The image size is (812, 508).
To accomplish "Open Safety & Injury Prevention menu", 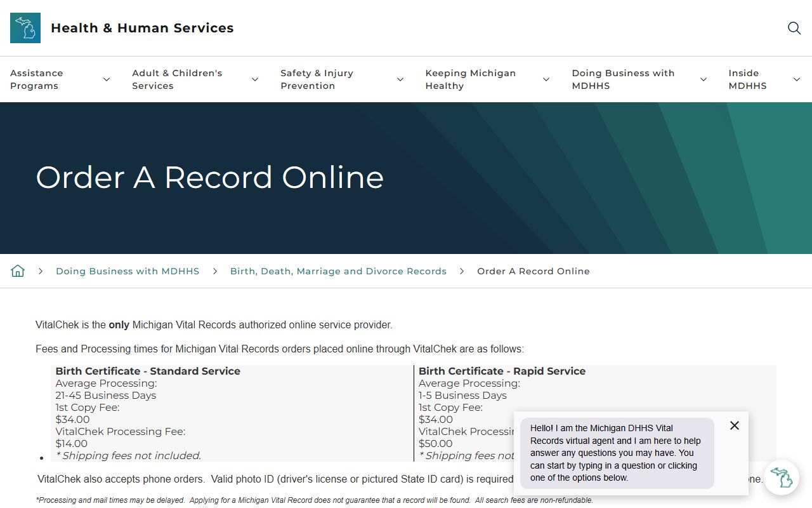I will (317, 79).
